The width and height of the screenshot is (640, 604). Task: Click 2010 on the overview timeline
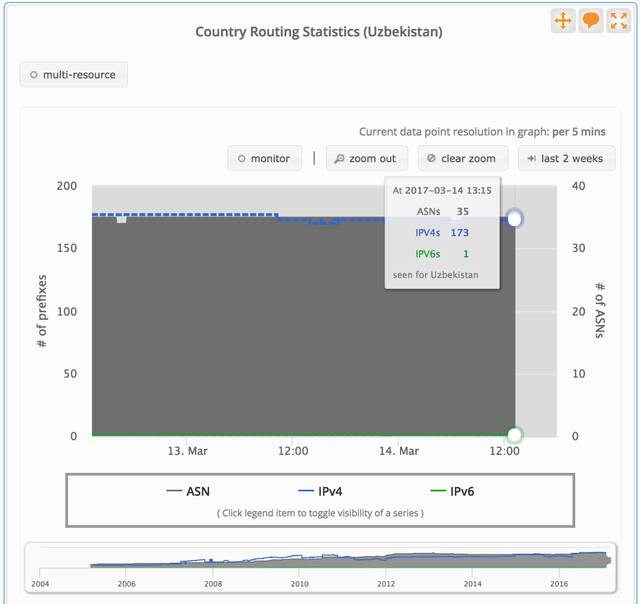point(300,584)
